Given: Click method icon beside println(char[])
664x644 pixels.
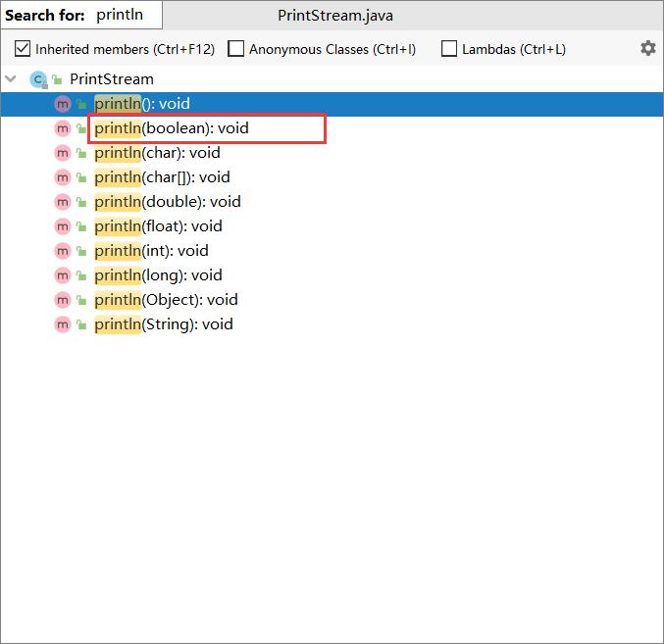Looking at the screenshot, I should tap(63, 177).
